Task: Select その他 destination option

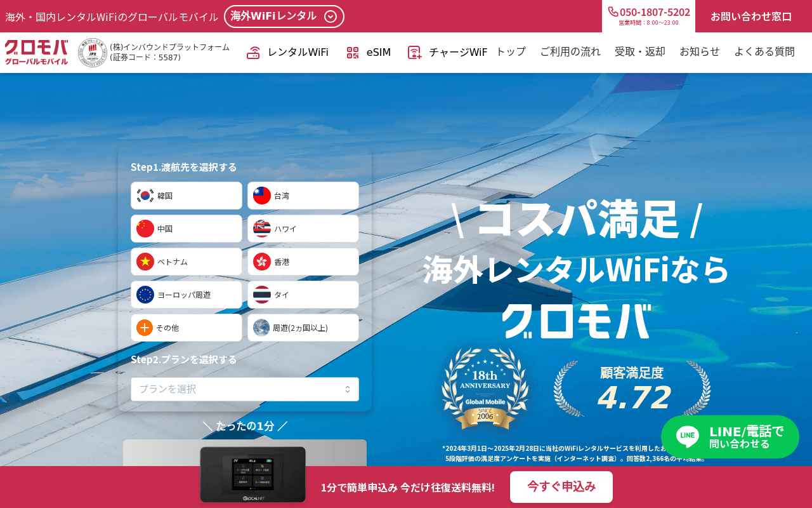Action: coord(187,328)
